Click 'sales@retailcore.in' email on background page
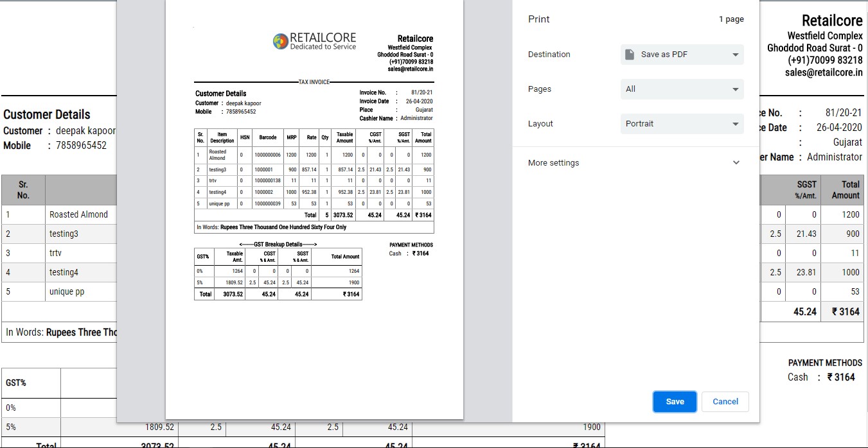The width and height of the screenshot is (868, 448). 824,73
